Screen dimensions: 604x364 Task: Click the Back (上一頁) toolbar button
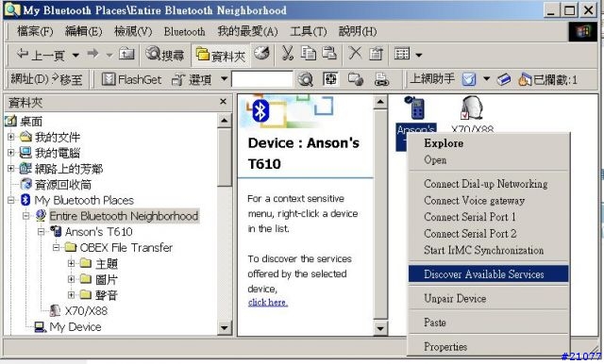click(41, 55)
